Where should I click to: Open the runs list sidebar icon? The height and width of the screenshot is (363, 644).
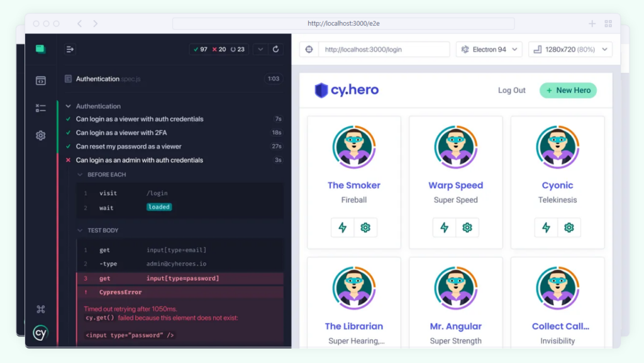[x=41, y=108]
